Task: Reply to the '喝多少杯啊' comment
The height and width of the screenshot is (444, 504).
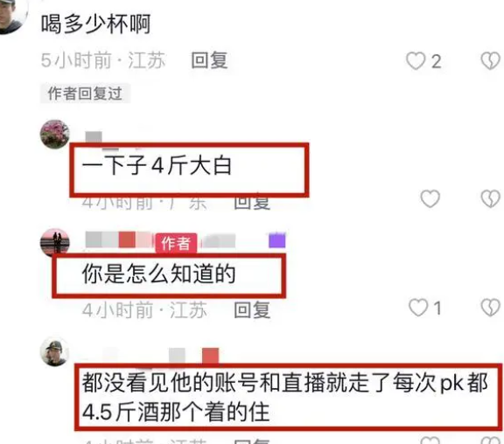Action: click(210, 60)
